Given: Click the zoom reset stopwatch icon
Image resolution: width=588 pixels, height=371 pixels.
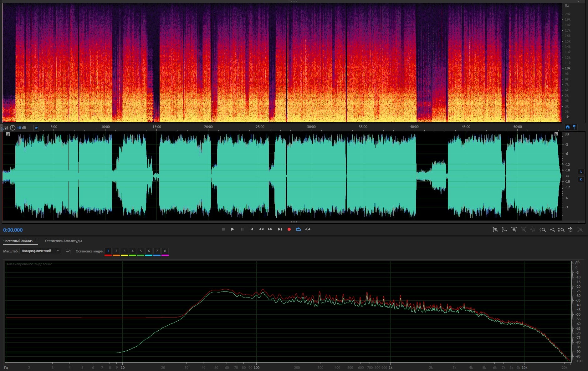Looking at the screenshot, I should click(x=570, y=230).
